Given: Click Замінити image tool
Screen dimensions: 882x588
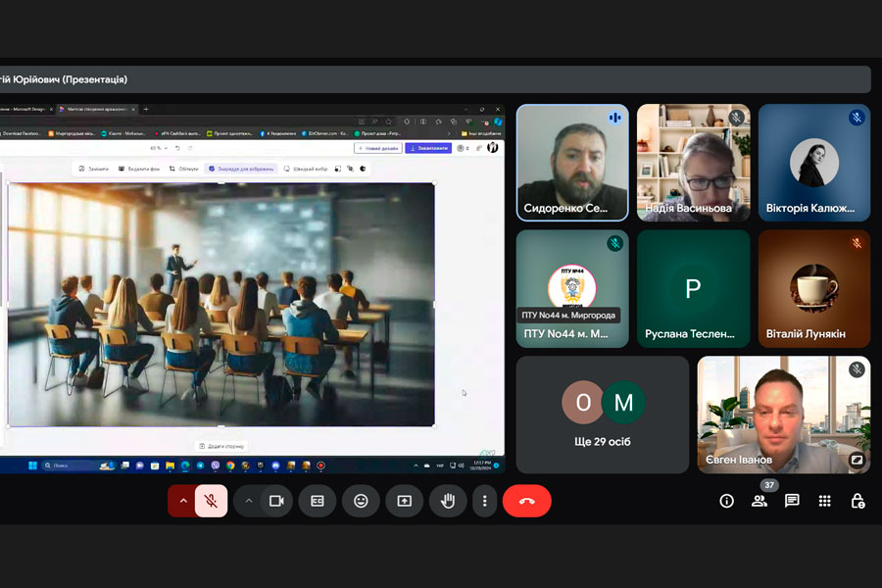Looking at the screenshot, I should 93,169.
